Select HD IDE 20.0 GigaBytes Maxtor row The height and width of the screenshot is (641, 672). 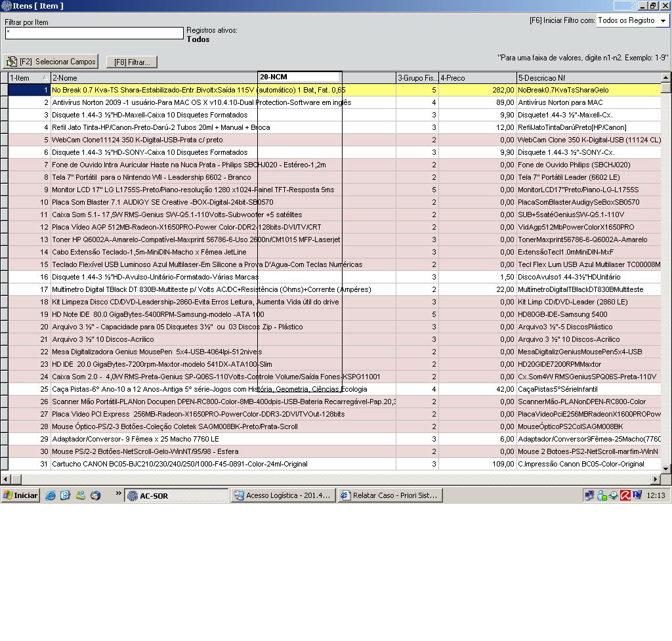click(334, 363)
